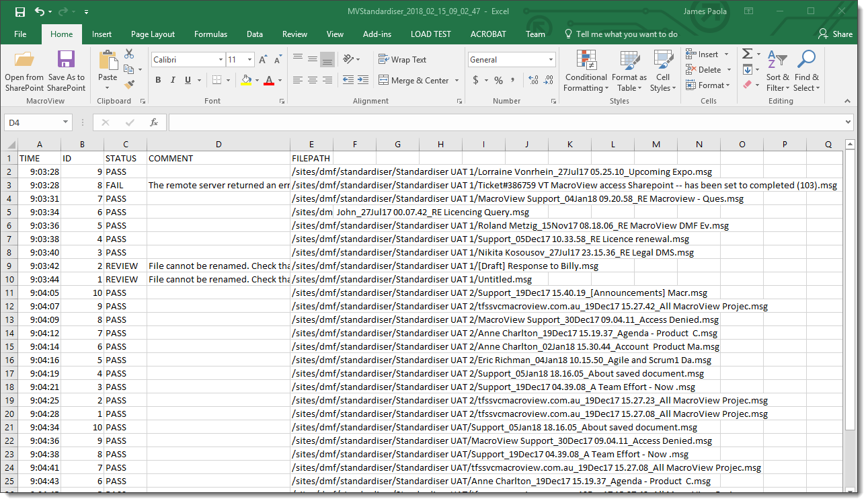This screenshot has width=868, height=503.
Task: Open Conditional Formatting menu
Action: 585,71
